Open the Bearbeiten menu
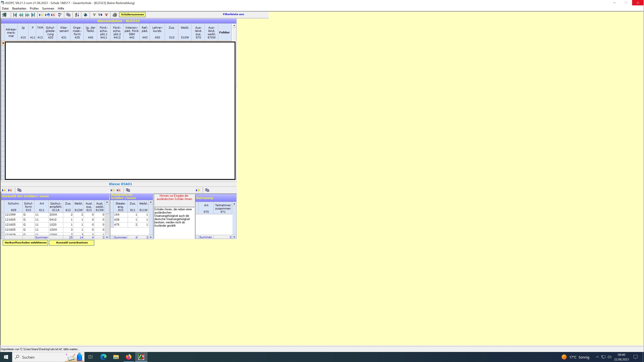 tap(19, 9)
